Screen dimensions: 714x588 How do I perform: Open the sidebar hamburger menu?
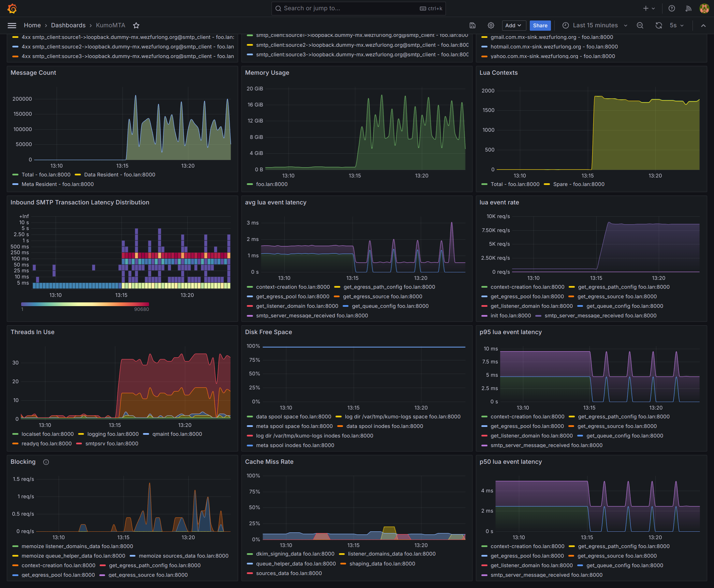[x=12, y=26]
